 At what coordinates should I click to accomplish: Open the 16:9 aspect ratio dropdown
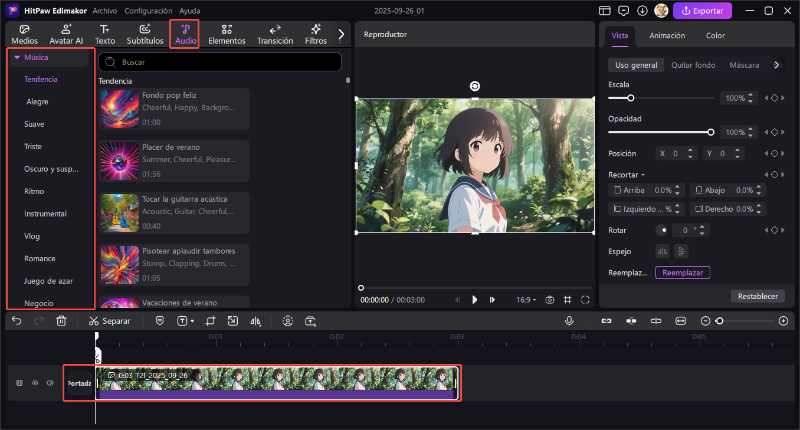pyautogui.click(x=526, y=300)
